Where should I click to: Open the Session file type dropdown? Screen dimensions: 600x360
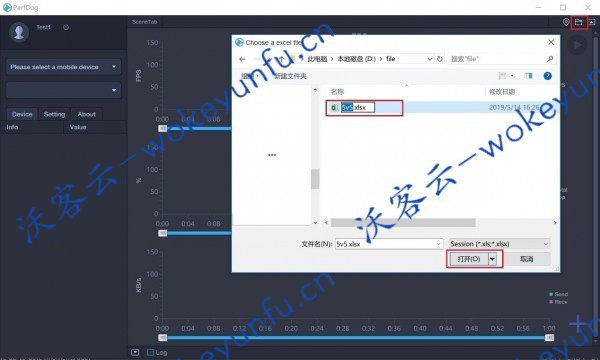click(x=500, y=244)
